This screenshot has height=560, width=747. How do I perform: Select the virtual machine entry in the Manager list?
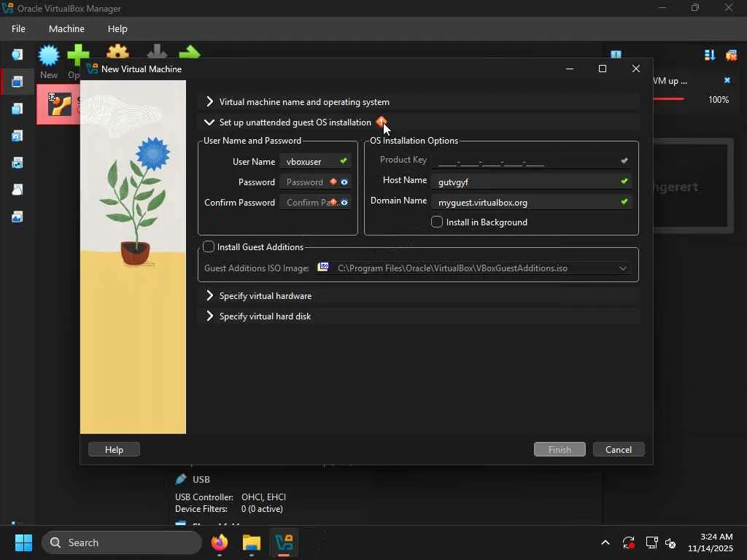(x=59, y=104)
